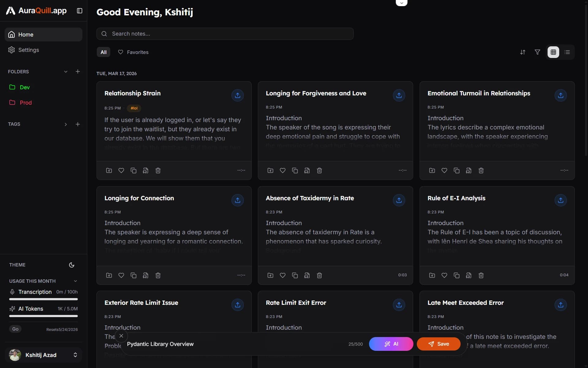
Task: Favorite the Longing for Forgiveness and Love note
Action: click(x=283, y=171)
